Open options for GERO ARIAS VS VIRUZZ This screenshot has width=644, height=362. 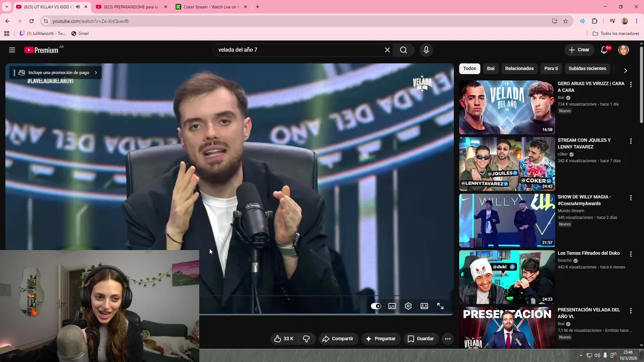click(x=630, y=84)
